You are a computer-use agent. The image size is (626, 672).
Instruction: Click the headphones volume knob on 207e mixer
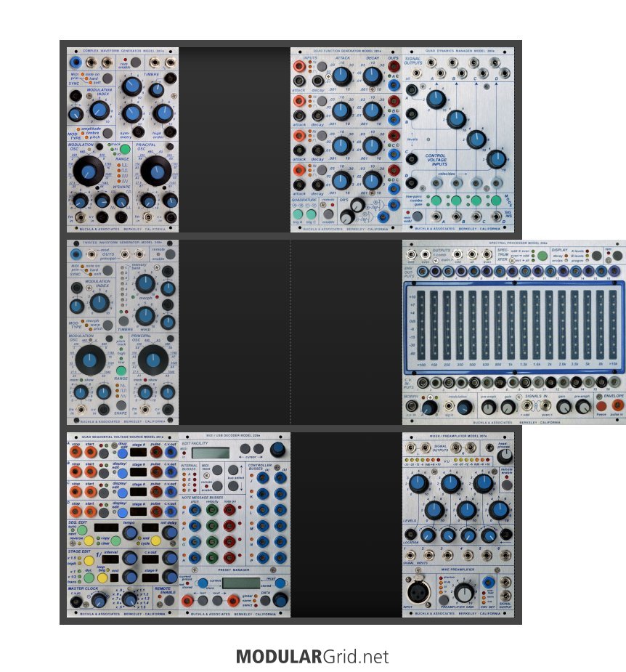(x=504, y=457)
